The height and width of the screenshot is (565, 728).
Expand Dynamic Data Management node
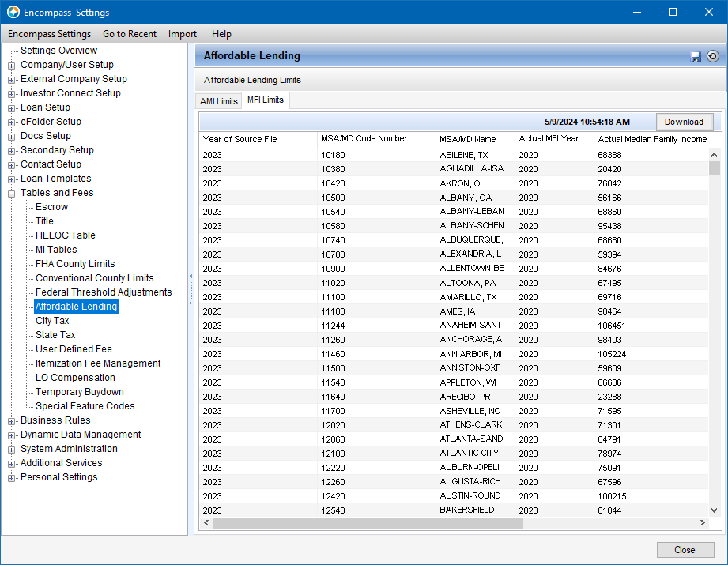pyautogui.click(x=12, y=435)
